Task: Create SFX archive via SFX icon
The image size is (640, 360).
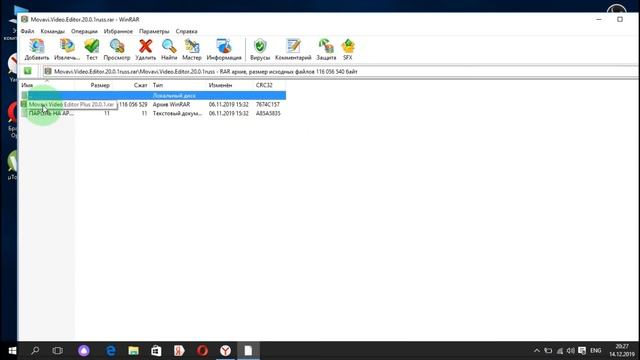Action: (348, 49)
